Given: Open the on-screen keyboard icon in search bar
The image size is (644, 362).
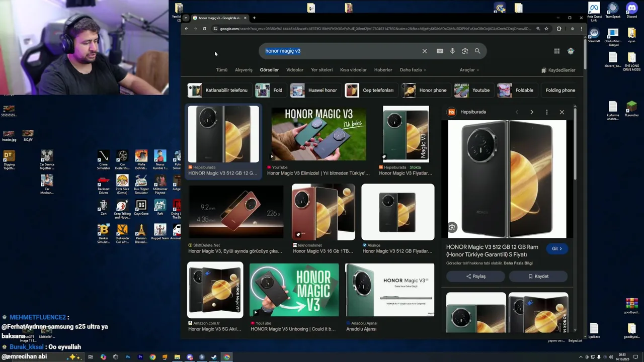Looking at the screenshot, I should pos(440,51).
